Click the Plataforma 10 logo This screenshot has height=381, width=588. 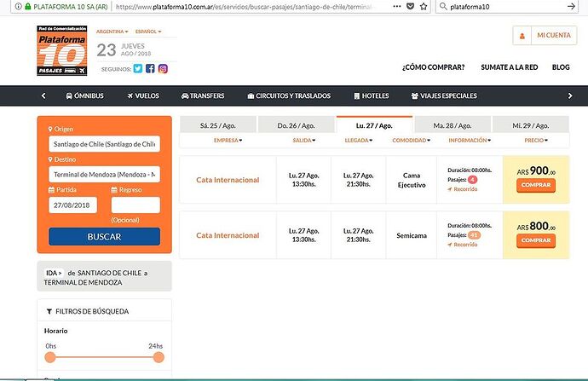(62, 50)
